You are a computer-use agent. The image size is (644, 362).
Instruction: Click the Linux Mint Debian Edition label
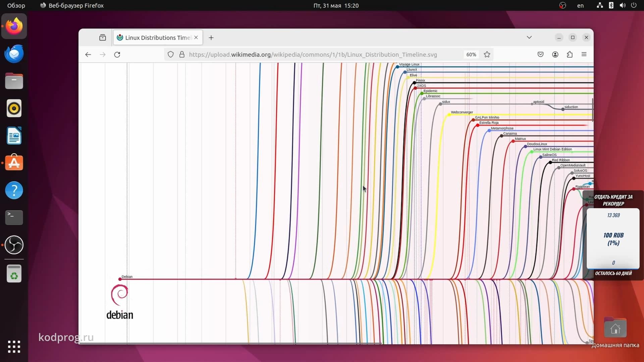pyautogui.click(x=552, y=149)
